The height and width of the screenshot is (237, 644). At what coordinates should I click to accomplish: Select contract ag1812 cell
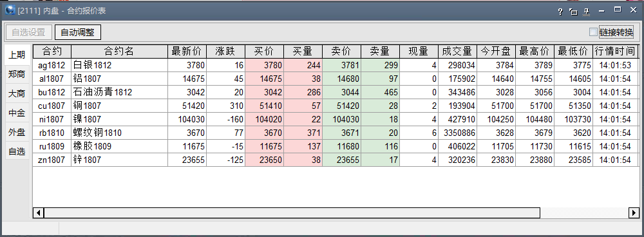[x=52, y=65]
